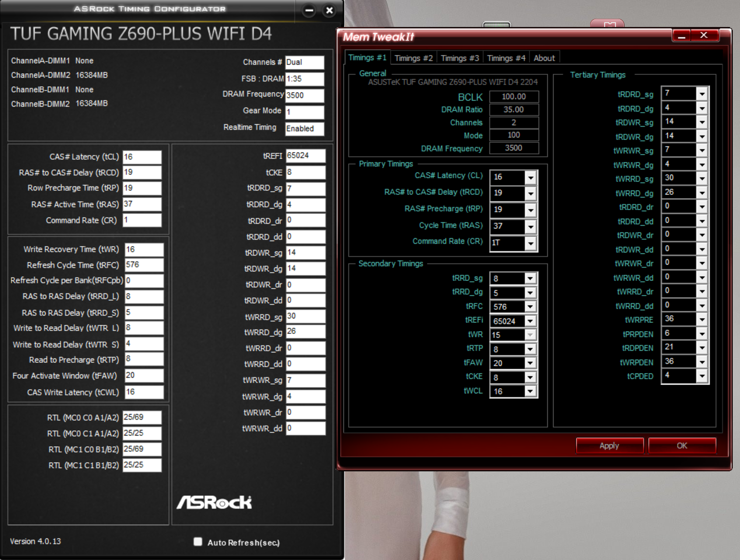Switch to the Timings #1 tab

[x=367, y=58]
